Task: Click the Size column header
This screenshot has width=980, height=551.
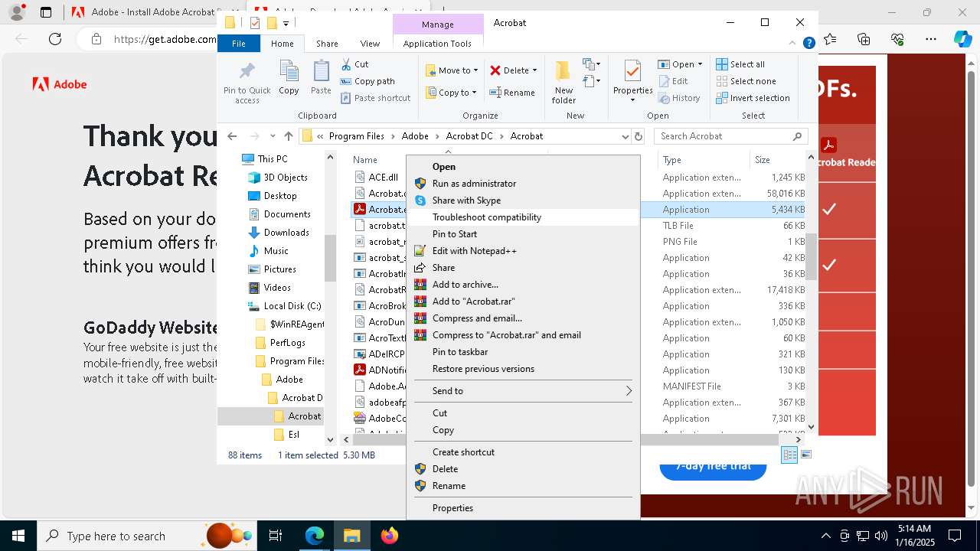Action: point(777,160)
